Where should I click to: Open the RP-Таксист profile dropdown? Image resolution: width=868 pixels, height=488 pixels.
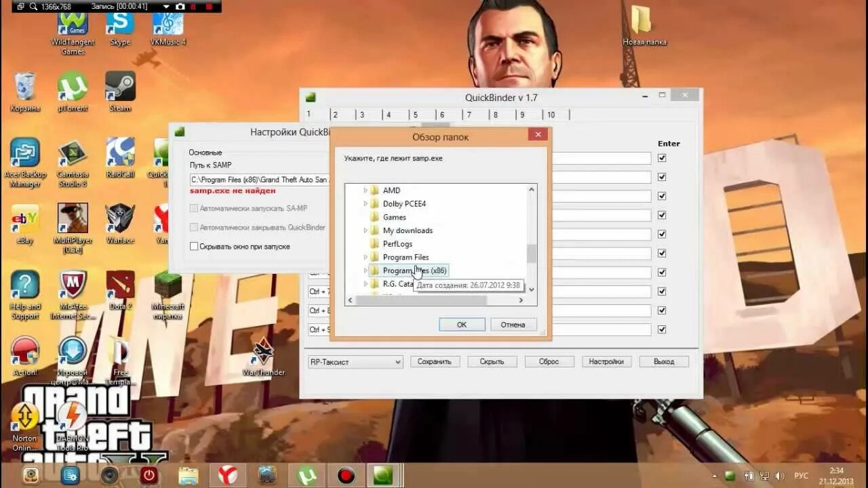coord(355,362)
